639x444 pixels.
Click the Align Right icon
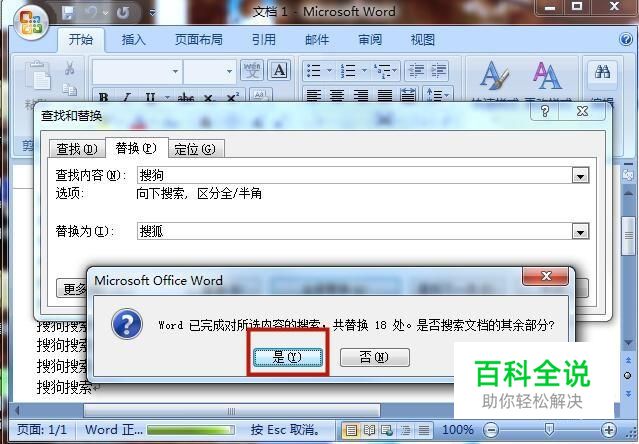[x=361, y=96]
